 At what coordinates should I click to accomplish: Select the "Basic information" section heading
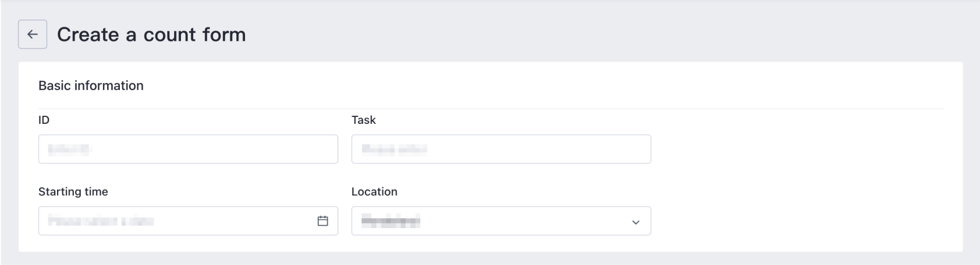[91, 86]
